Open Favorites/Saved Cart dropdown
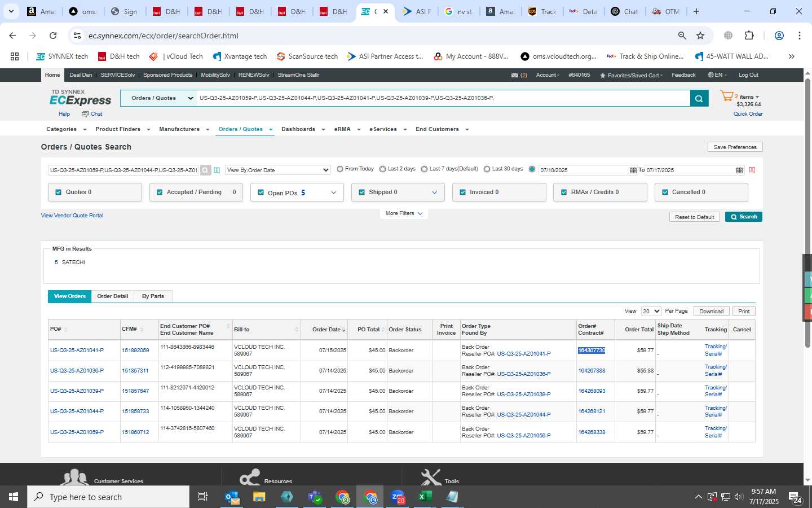 tap(631, 75)
